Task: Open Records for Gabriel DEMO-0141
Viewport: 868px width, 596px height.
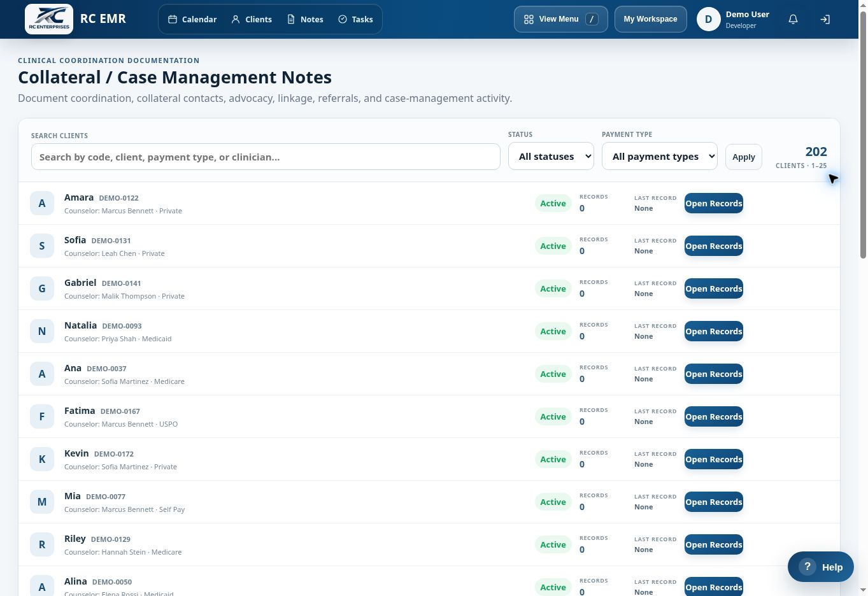Action: click(714, 288)
